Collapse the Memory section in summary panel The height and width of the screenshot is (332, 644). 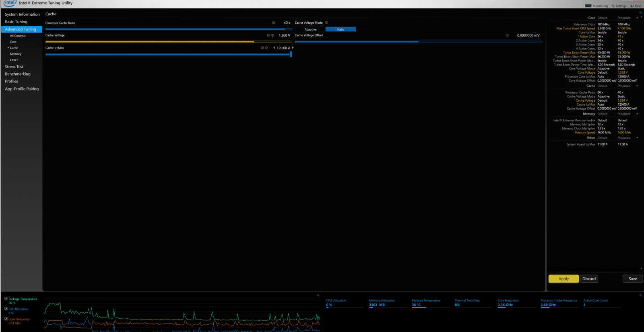pos(637,114)
